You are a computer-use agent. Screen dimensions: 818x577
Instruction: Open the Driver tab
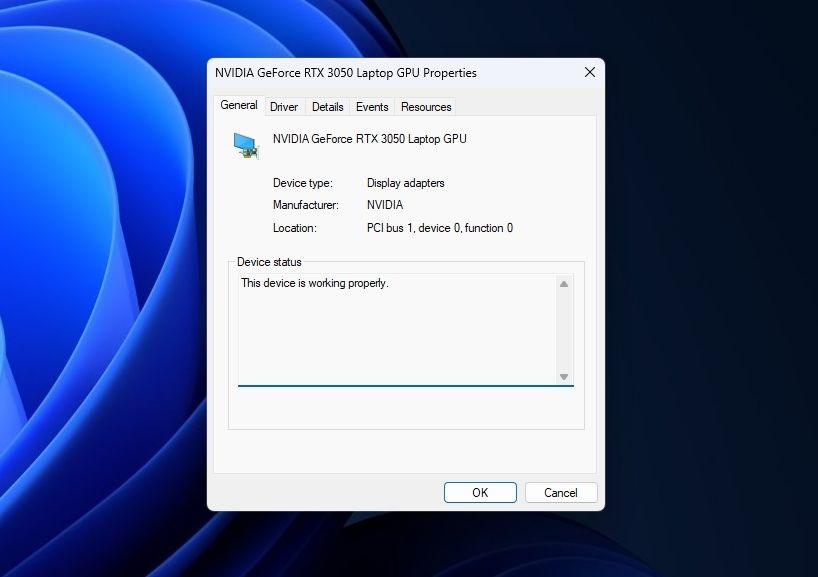[284, 107]
